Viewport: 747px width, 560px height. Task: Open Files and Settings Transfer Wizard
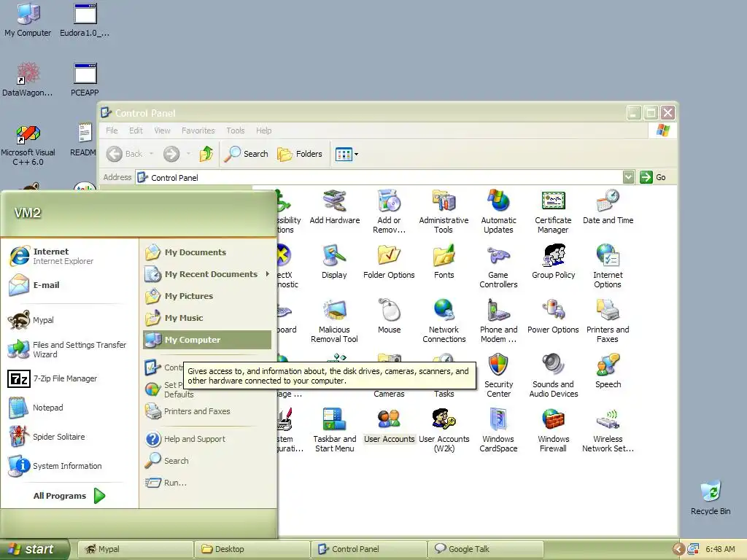69,349
